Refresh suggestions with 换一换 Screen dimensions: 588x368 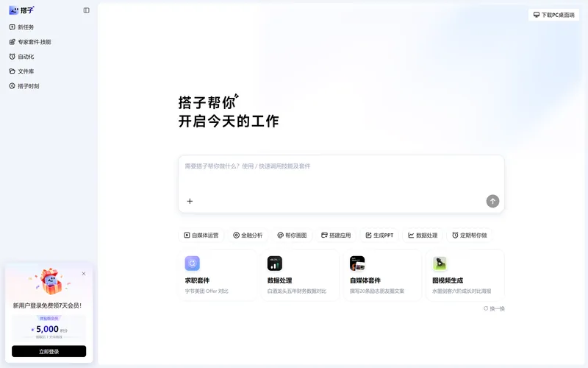click(494, 308)
